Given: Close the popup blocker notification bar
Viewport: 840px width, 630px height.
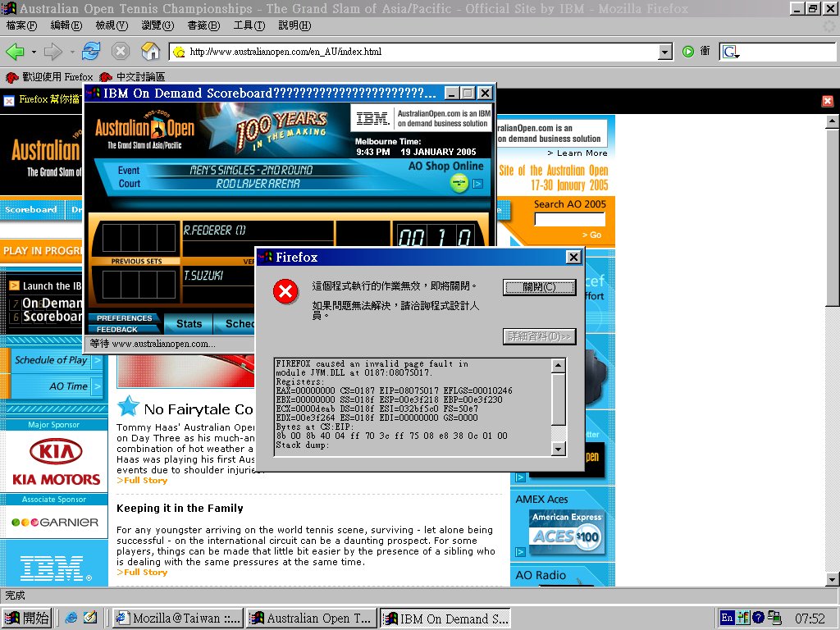Looking at the screenshot, I should tap(827, 101).
